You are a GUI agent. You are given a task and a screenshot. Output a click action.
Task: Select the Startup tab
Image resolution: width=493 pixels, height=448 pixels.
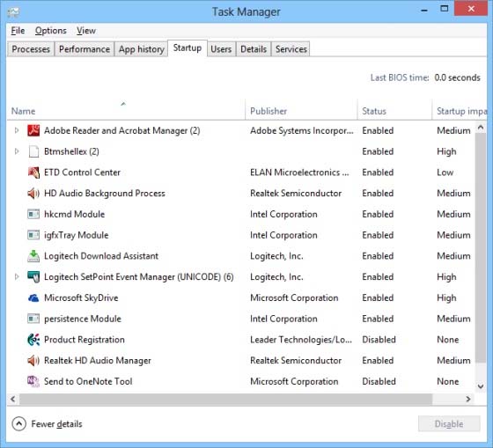188,48
